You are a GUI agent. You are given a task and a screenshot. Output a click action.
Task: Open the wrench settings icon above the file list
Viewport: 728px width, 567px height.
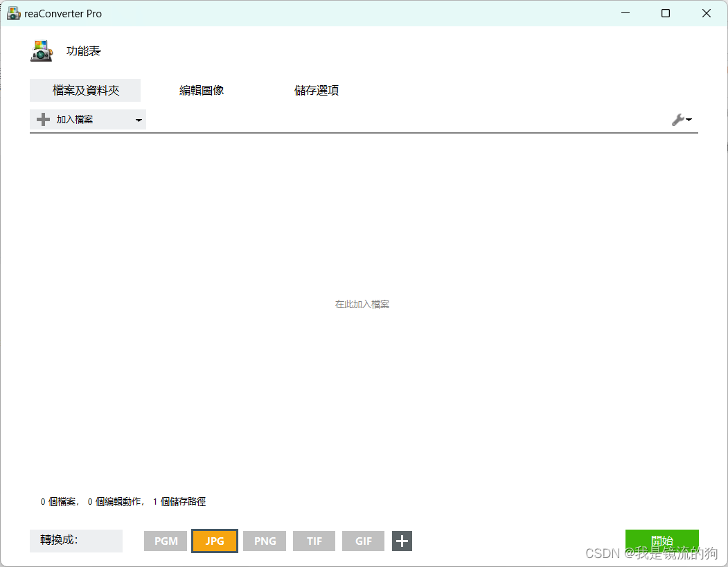pyautogui.click(x=677, y=119)
